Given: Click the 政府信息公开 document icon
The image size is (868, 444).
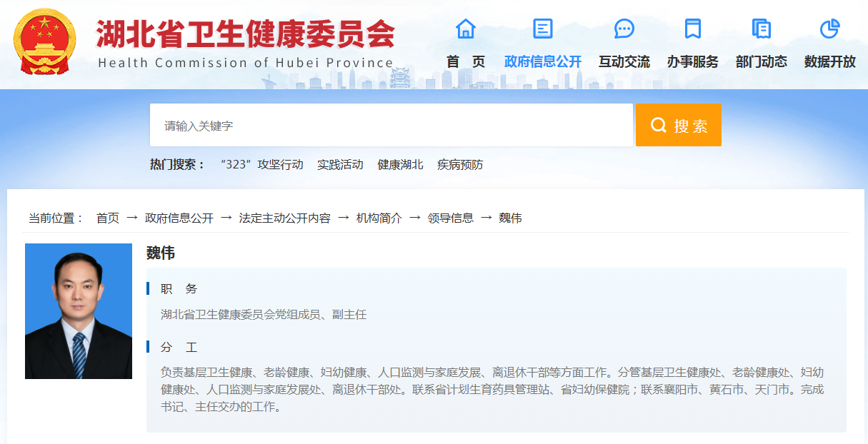Looking at the screenshot, I should [543, 28].
